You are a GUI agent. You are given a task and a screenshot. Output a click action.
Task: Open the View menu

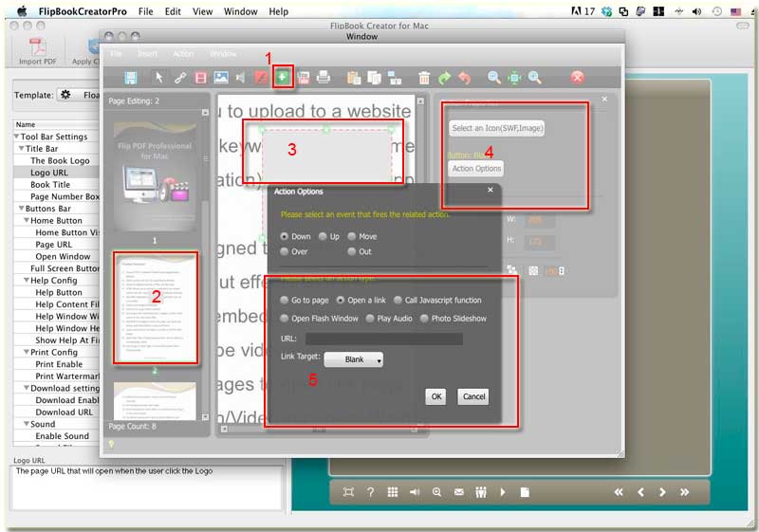tap(202, 11)
